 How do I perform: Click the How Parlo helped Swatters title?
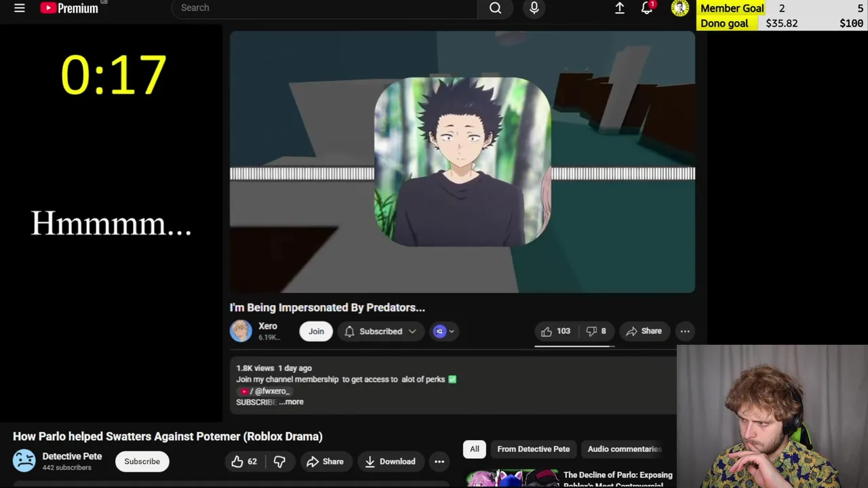tap(167, 436)
